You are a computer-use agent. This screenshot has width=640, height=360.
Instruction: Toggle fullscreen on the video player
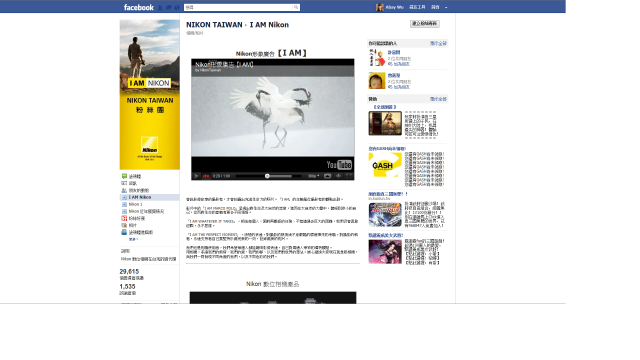tap(349, 176)
